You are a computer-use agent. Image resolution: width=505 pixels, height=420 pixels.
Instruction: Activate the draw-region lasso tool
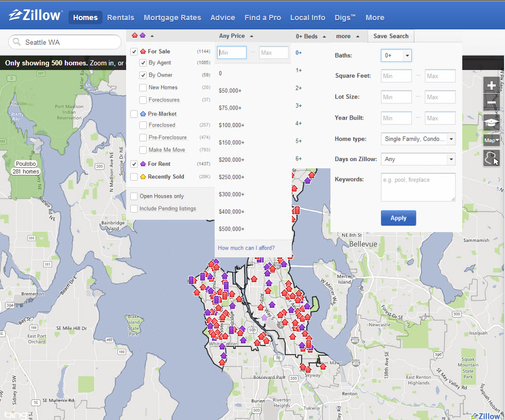491,159
